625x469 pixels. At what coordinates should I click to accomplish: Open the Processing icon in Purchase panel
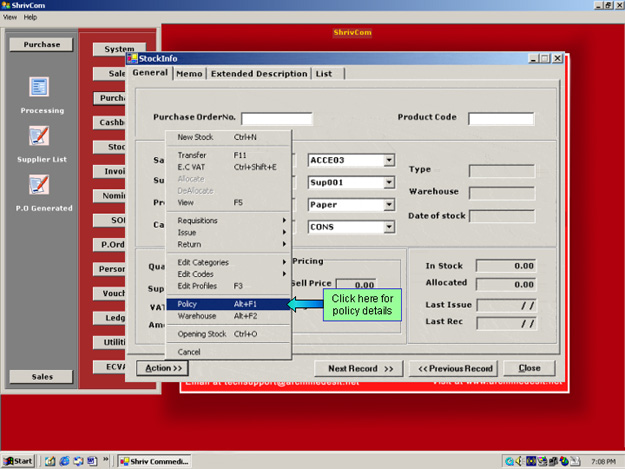(x=39, y=89)
